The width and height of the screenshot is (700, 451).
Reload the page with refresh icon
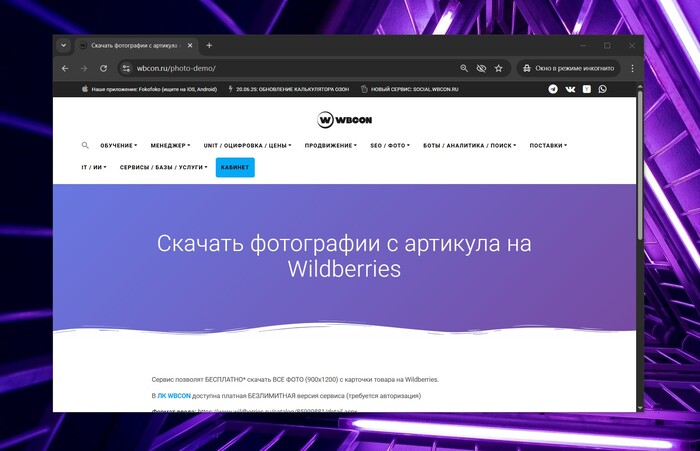click(x=103, y=68)
